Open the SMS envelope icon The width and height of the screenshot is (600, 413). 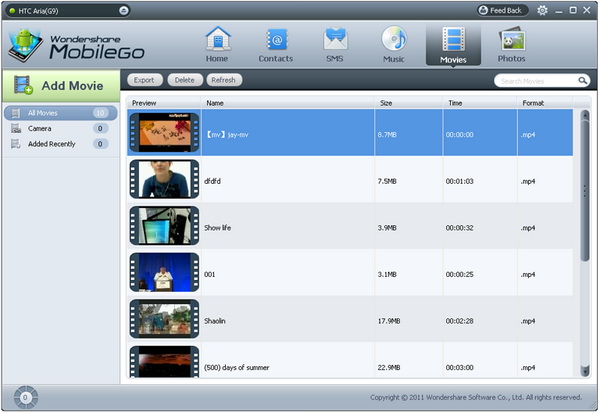tap(335, 39)
